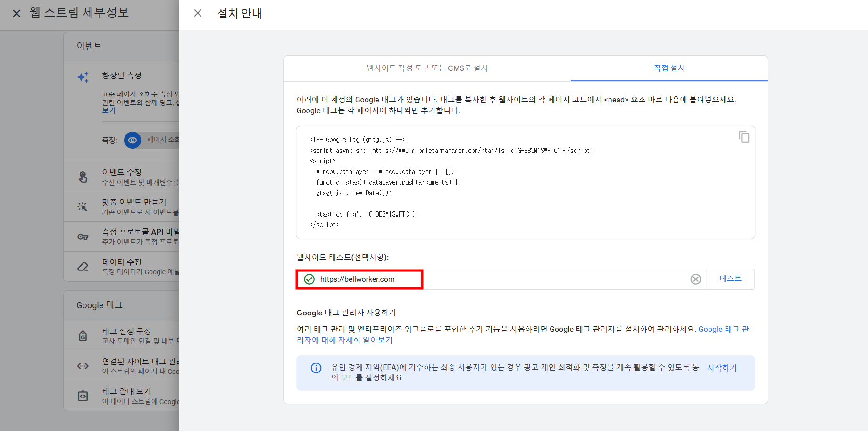Open 데이터 수정 row
The width and height of the screenshot is (868, 431).
pos(121,266)
